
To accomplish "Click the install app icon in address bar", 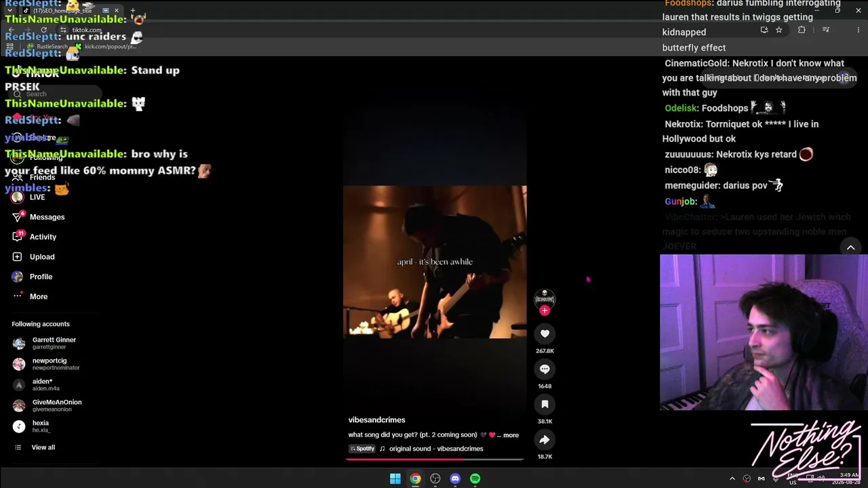I will (764, 30).
